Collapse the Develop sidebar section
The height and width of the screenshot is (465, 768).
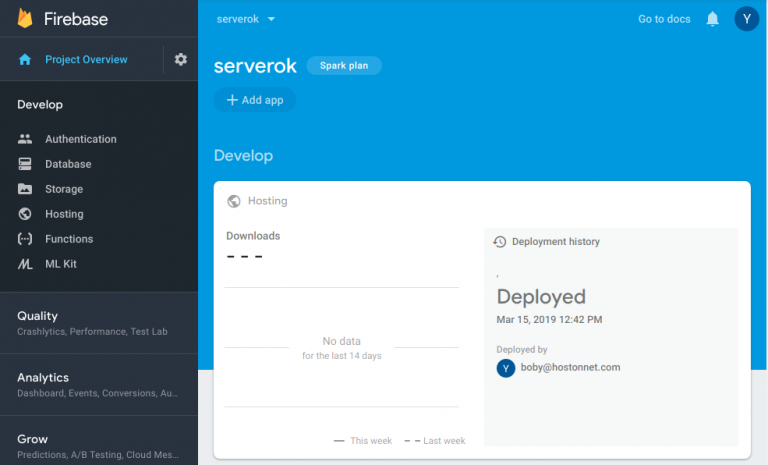pyautogui.click(x=40, y=105)
